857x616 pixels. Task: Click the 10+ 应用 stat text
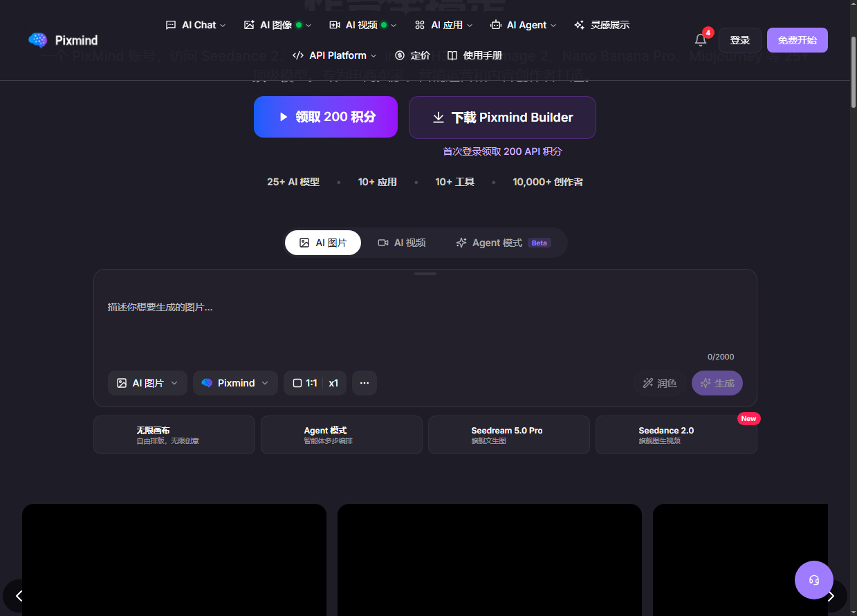[x=378, y=182]
